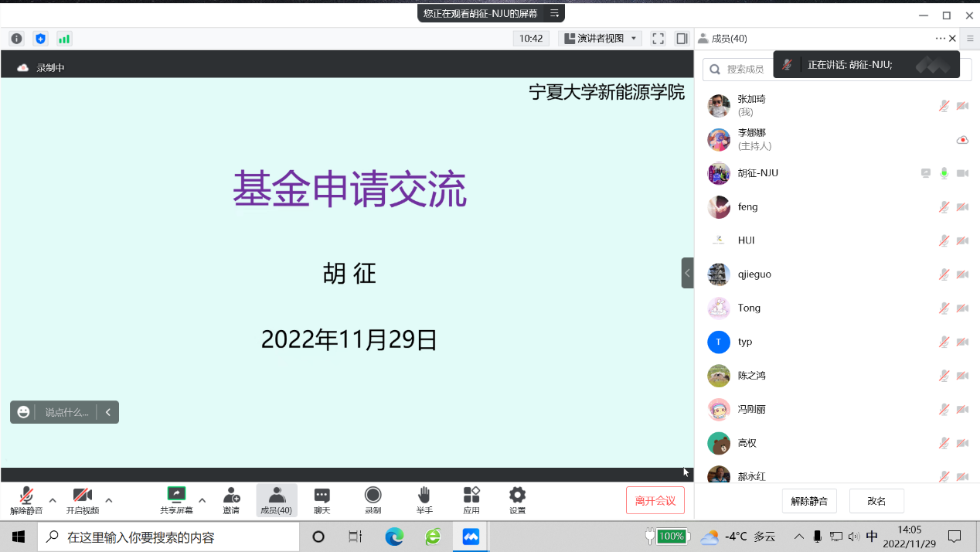Unmute microphone with 解除静音 toolbar button
980x552 pixels.
click(x=26, y=500)
